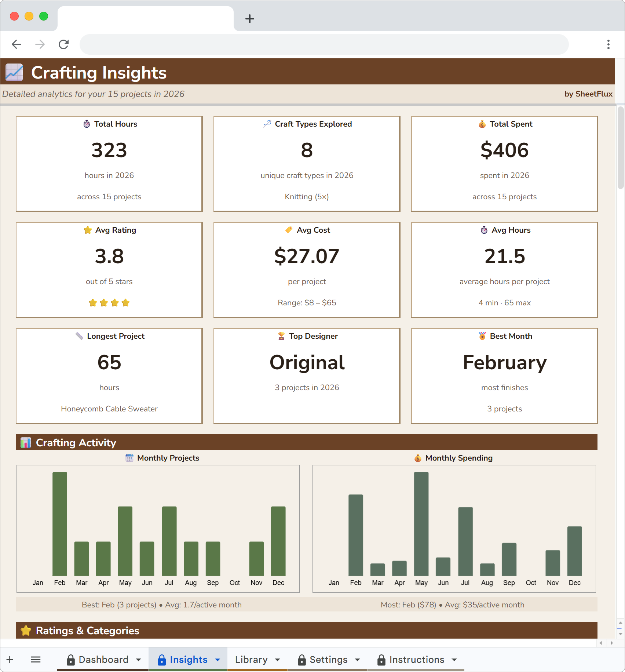Screen dimensions: 625x672
Task: Click the add-sheet plus icon at bottom left
Action: (10, 659)
